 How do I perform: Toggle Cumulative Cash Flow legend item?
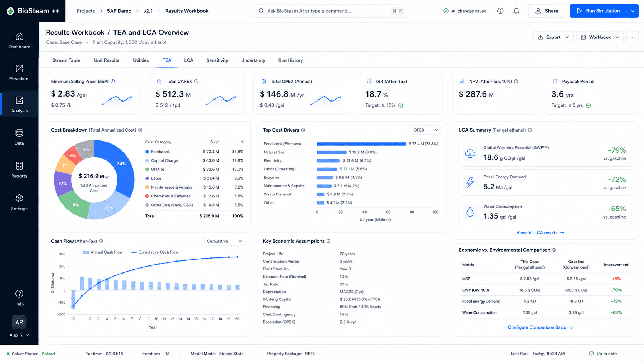[x=154, y=252]
